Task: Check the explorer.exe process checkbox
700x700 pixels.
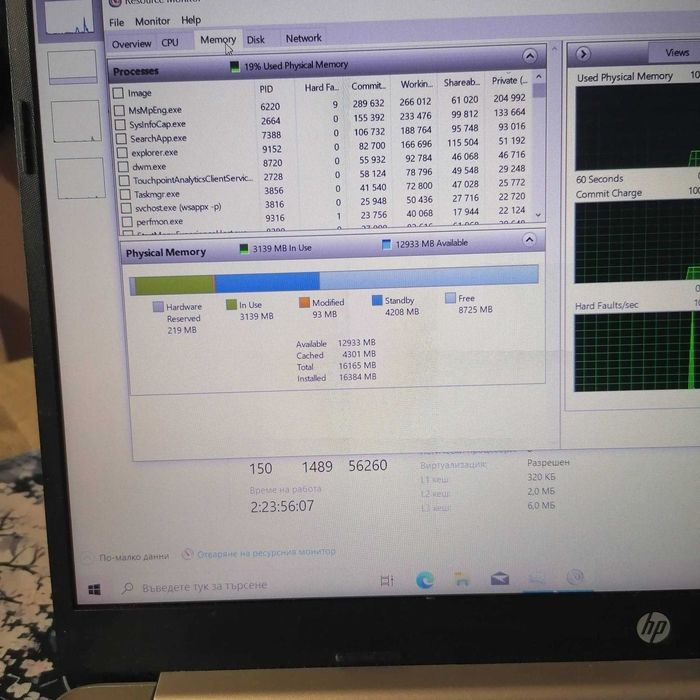Action: (x=122, y=153)
